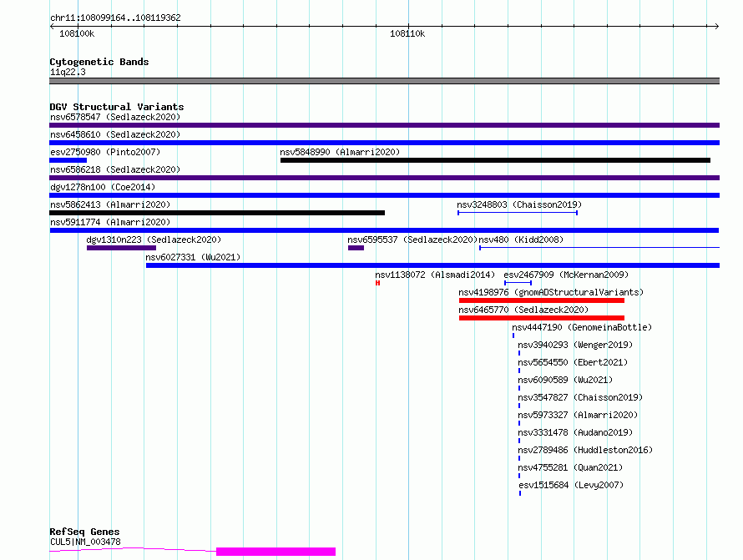Select the small purple bar under nsv6595537
Screen dimensions: 743x560
tap(356, 248)
